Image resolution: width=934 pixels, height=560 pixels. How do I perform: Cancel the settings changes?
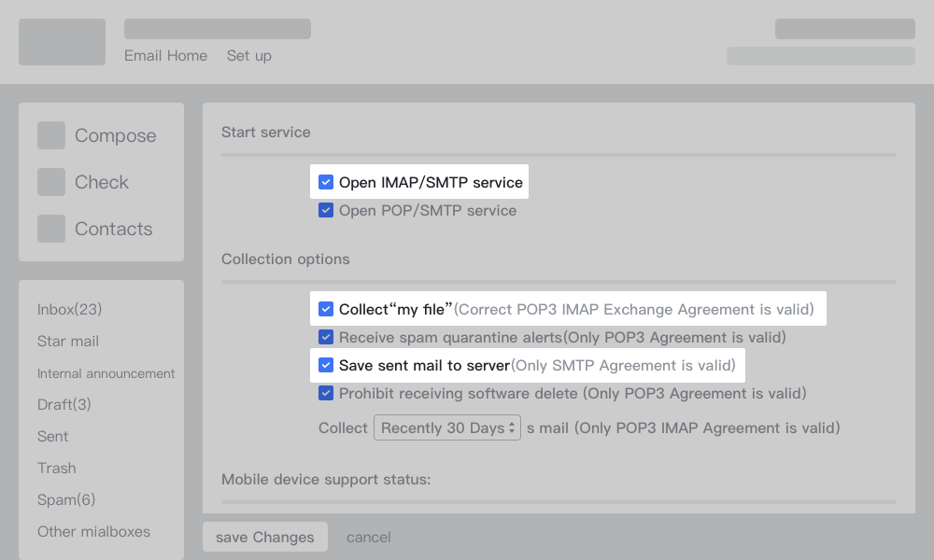pos(368,537)
